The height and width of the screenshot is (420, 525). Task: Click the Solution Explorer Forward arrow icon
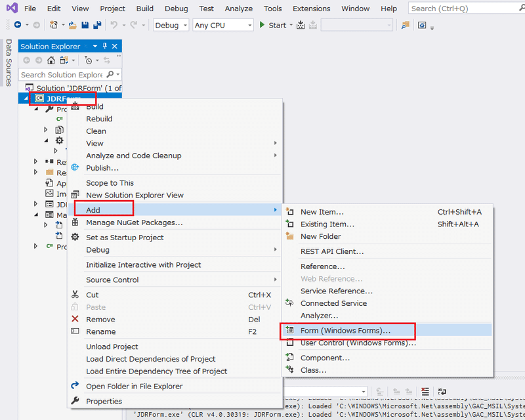click(39, 60)
